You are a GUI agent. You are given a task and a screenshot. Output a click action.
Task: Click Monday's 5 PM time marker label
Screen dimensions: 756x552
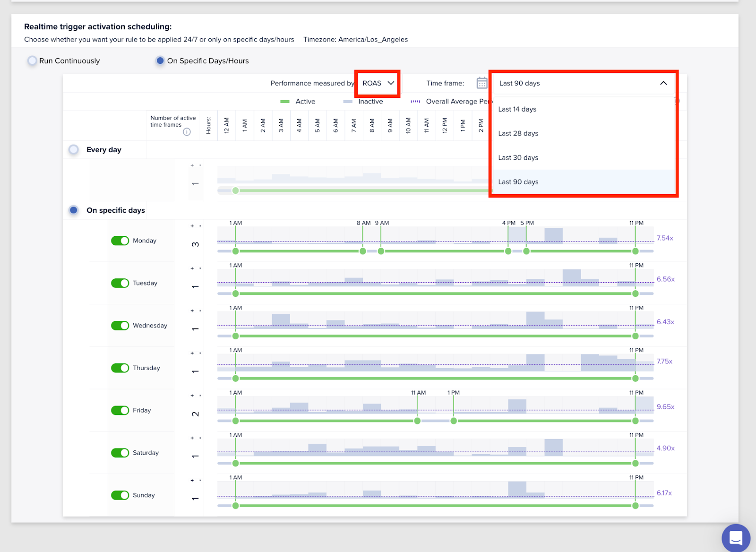click(527, 223)
